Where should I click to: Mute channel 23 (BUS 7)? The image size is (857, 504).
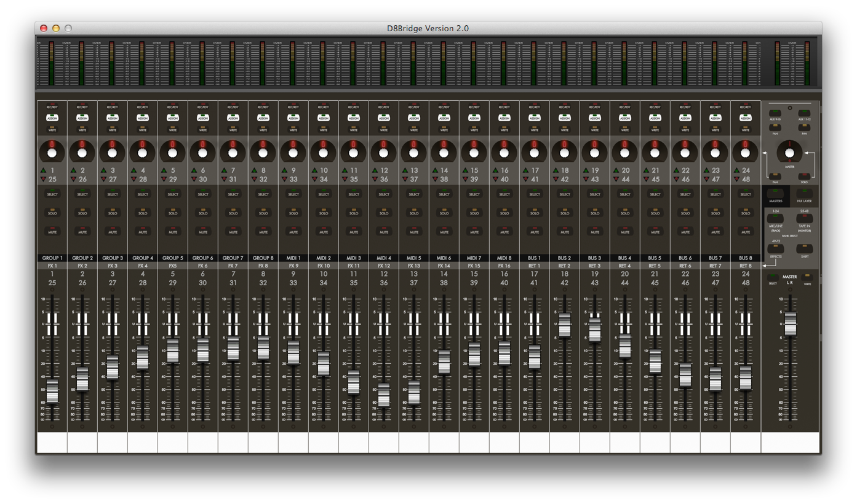tap(715, 231)
